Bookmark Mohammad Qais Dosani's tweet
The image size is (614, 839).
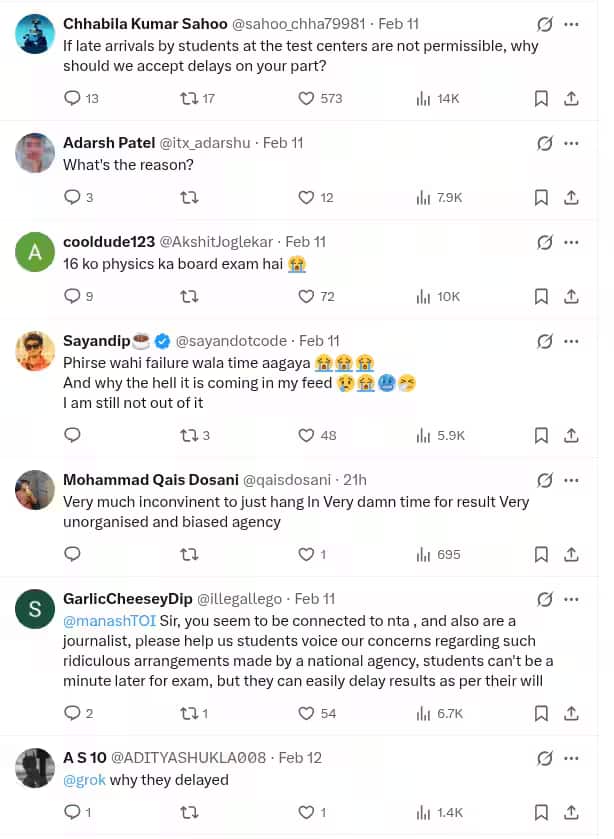click(541, 554)
